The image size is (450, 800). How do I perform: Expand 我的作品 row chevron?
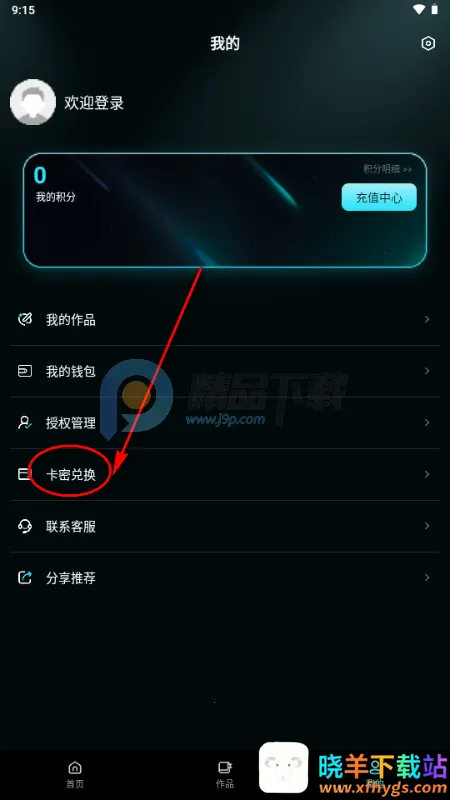tap(427, 319)
